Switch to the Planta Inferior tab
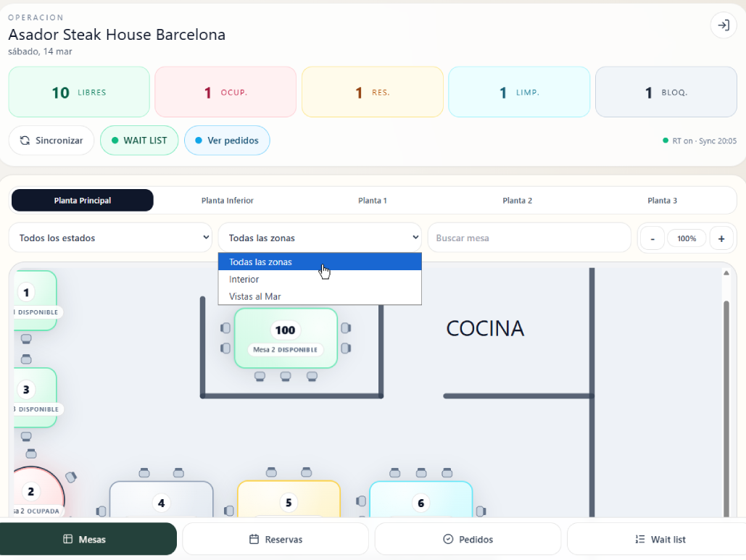This screenshot has width=746, height=560. tap(228, 201)
